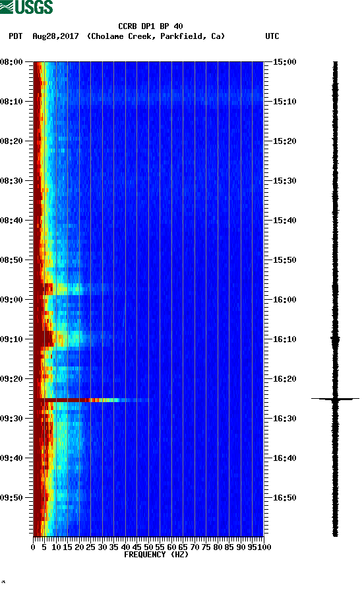Click the 75 Hz frequency tick label
The height and width of the screenshot is (589, 364).
(x=206, y=547)
